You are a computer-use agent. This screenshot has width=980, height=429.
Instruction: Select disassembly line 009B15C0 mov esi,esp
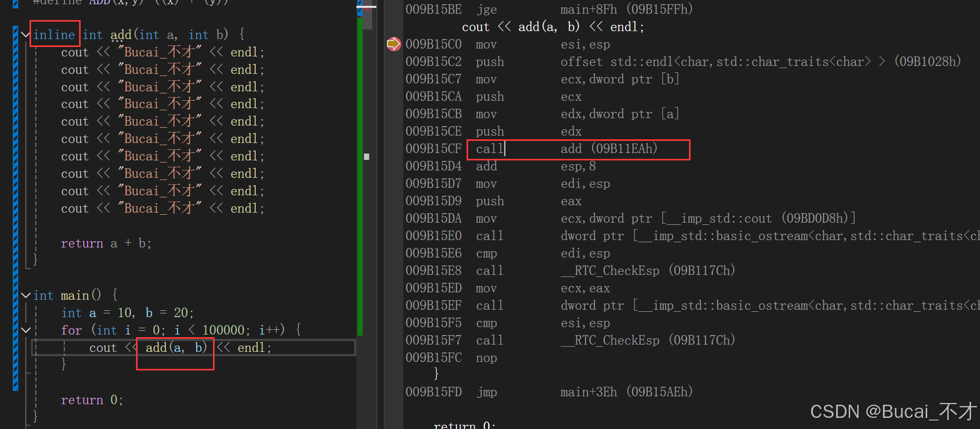point(508,44)
